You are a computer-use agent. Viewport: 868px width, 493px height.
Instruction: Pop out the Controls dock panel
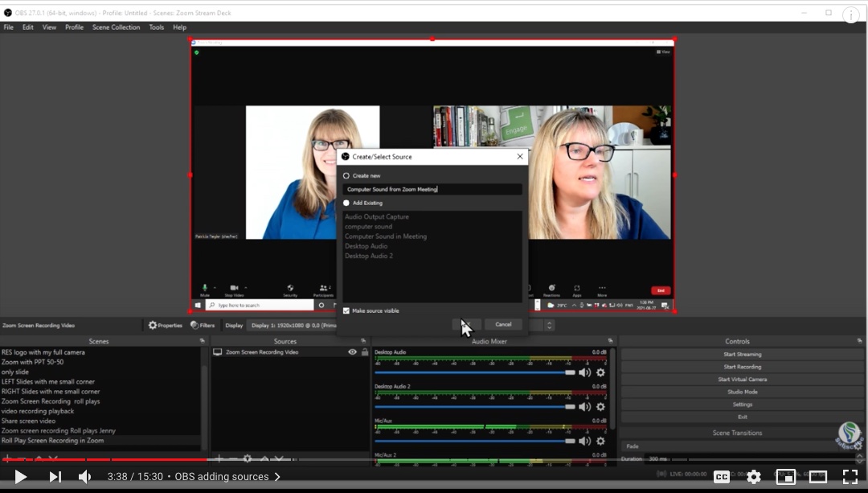coord(859,341)
